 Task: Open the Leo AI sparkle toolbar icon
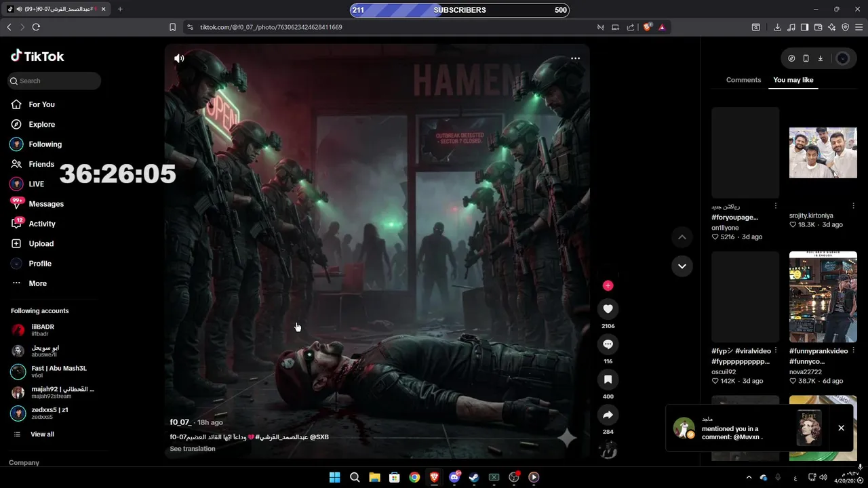point(831,27)
